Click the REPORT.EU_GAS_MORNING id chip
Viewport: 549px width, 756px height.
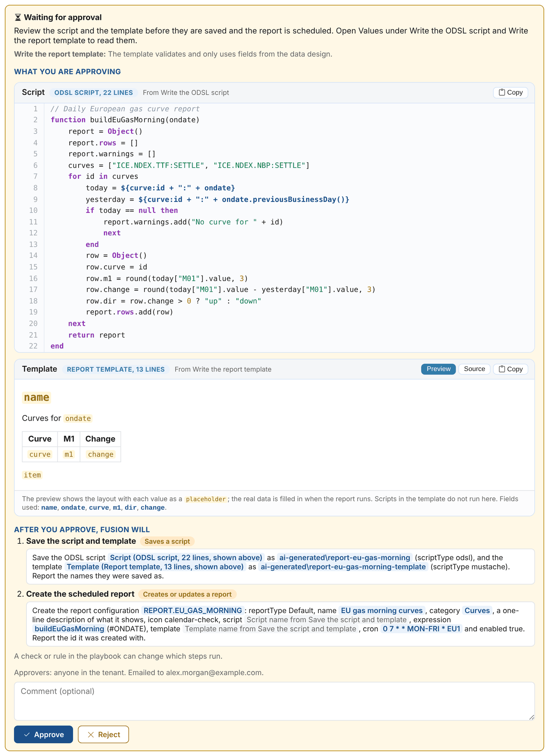click(x=192, y=611)
